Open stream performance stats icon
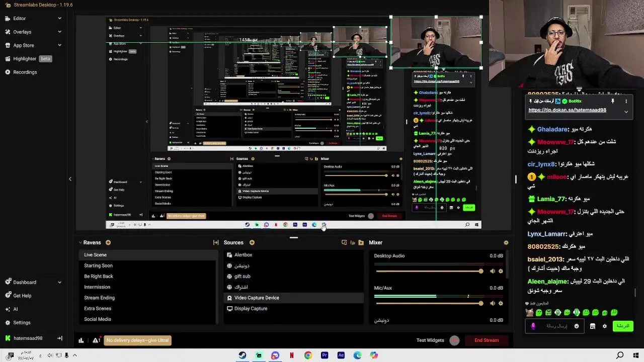644x362 pixels. click(x=81, y=340)
